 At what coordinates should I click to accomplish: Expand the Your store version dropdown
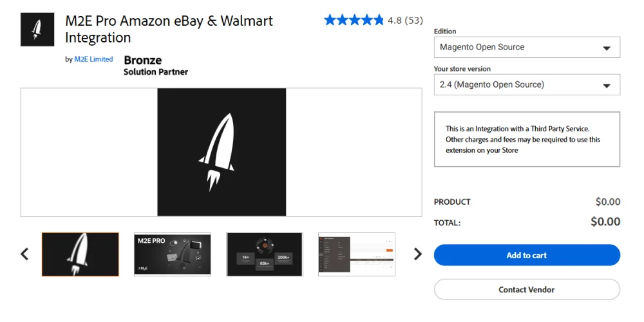tap(527, 84)
